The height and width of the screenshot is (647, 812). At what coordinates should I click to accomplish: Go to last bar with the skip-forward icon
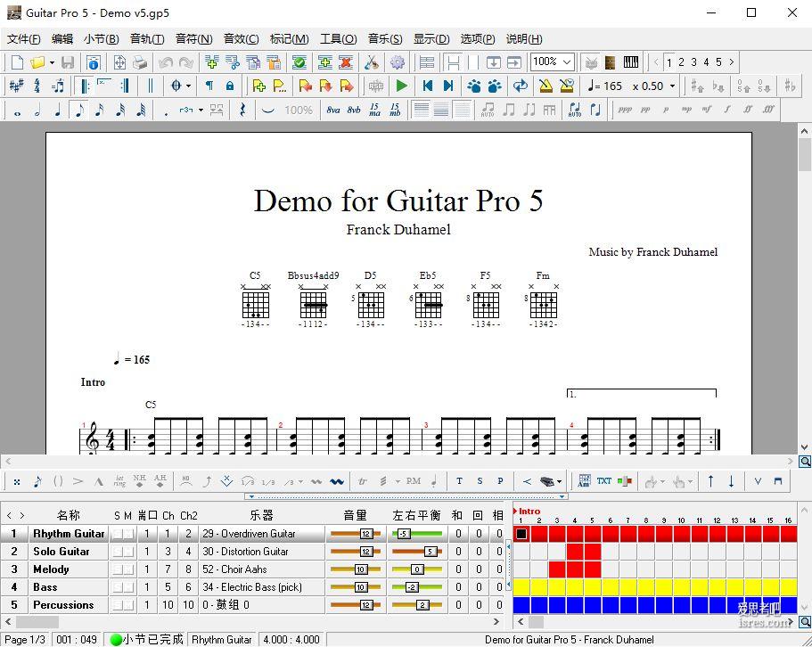tap(448, 86)
